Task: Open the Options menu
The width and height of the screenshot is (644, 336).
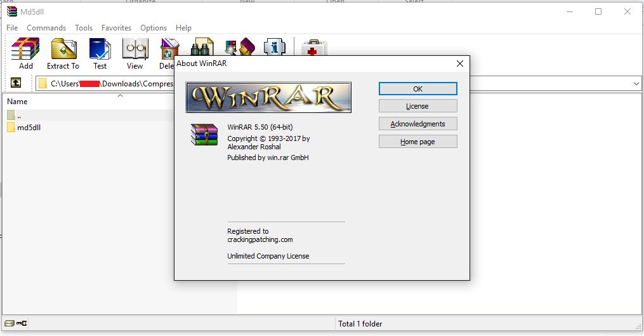Action: (154, 28)
